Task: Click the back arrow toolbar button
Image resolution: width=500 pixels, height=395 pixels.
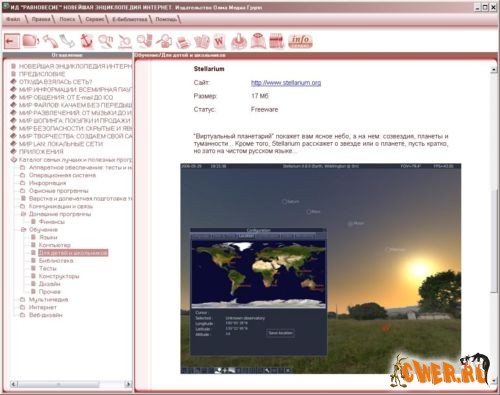Action: coord(12,41)
